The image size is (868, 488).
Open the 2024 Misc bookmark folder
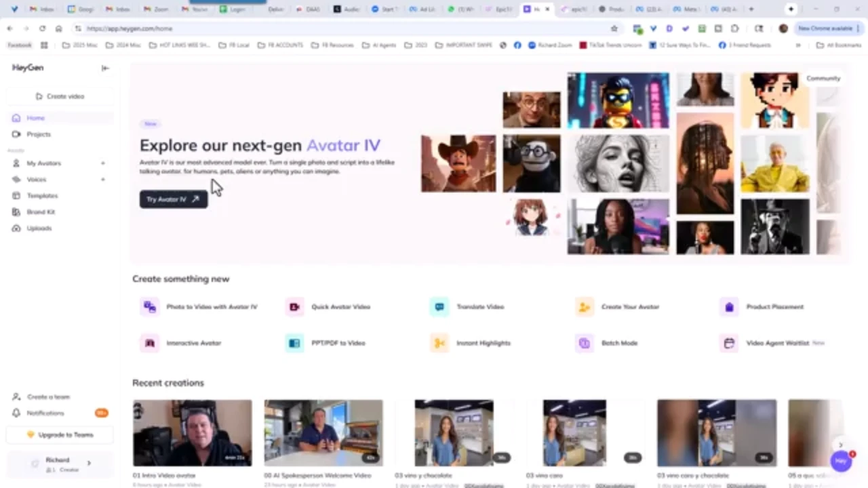point(123,45)
